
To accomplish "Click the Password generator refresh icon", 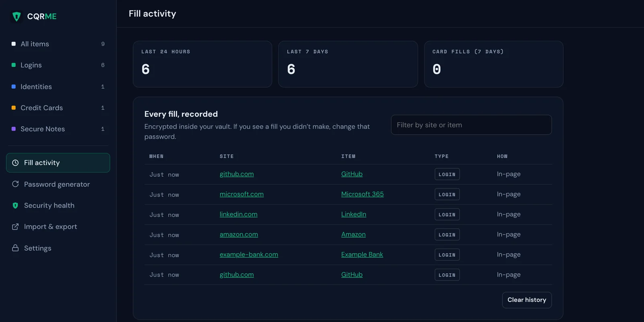I will point(15,184).
